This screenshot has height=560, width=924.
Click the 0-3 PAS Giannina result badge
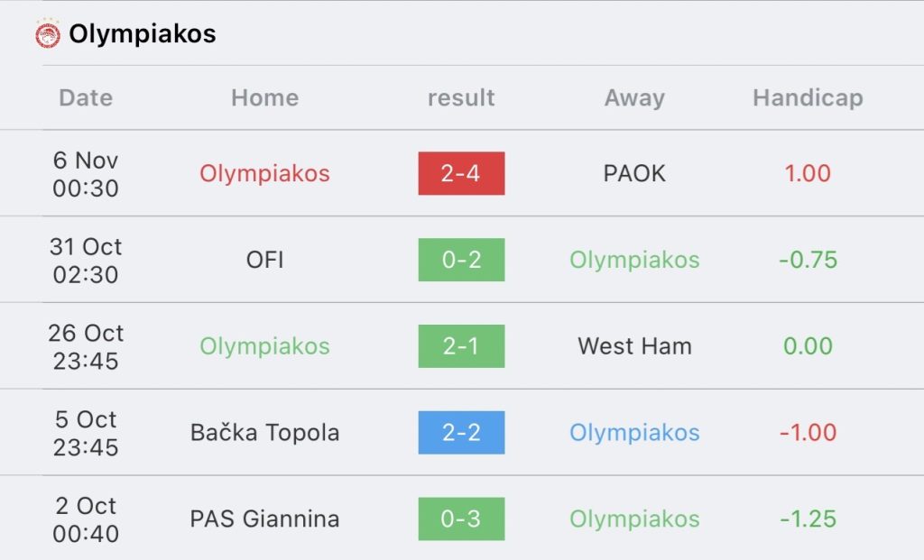[x=461, y=519]
